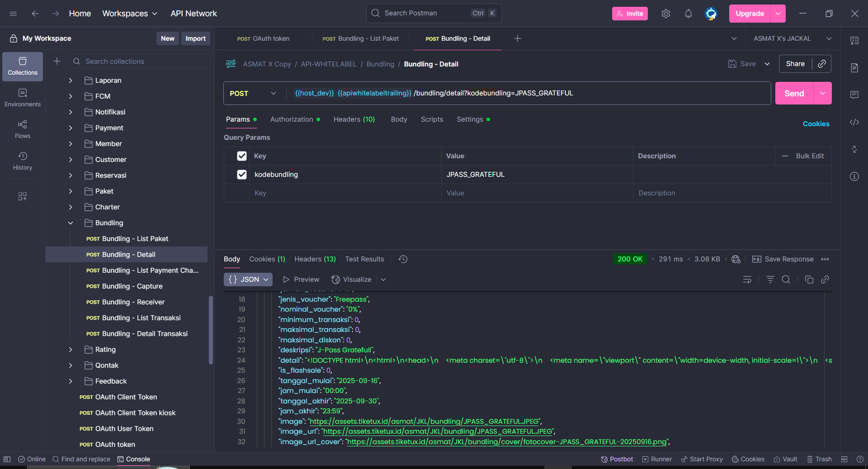The width and height of the screenshot is (868, 469).
Task: Search within the response body
Action: 786,280
